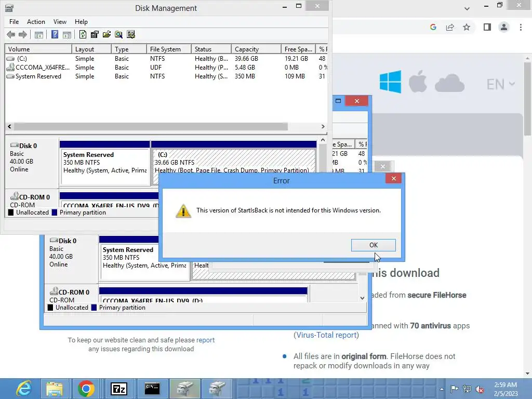
Task: Click the Properties toolbar icon
Action: pos(95,34)
